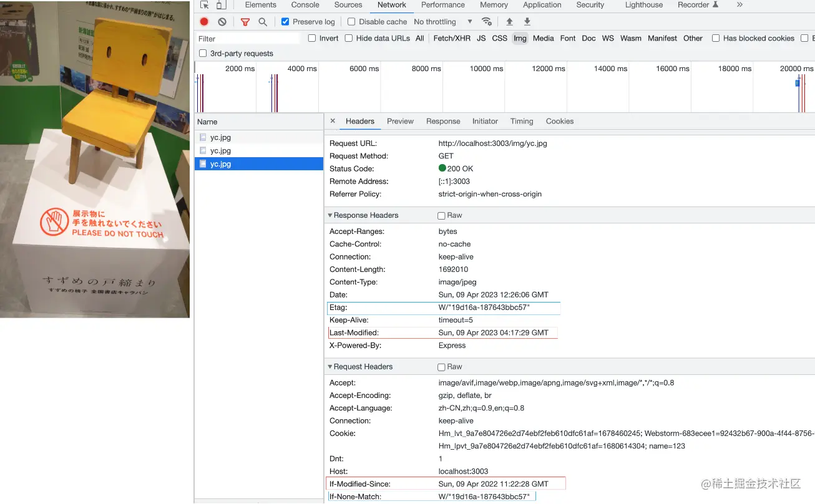Toggle the device toolbar icon
815x504 pixels.
point(221,5)
